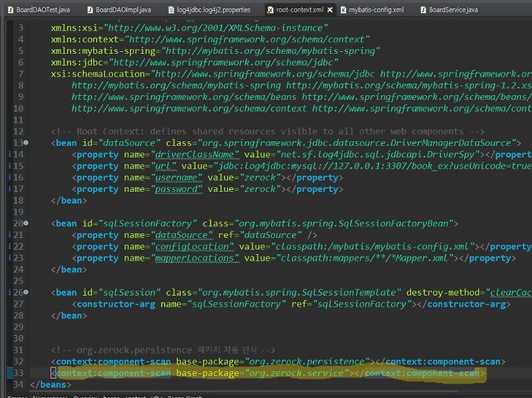Click the info marker on line 15
The height and width of the screenshot is (398, 532).
coord(10,166)
